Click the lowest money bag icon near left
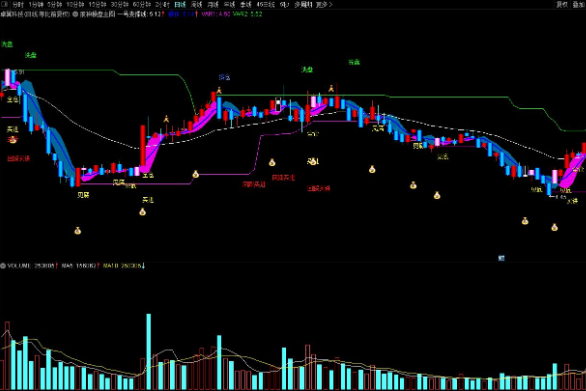 pos(77,231)
